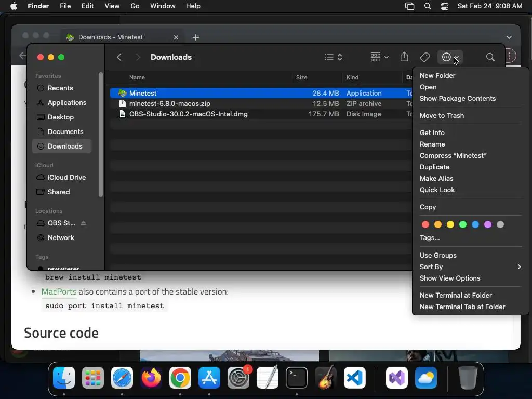Apply the green tag color
The width and height of the screenshot is (532, 399).
[x=463, y=224]
